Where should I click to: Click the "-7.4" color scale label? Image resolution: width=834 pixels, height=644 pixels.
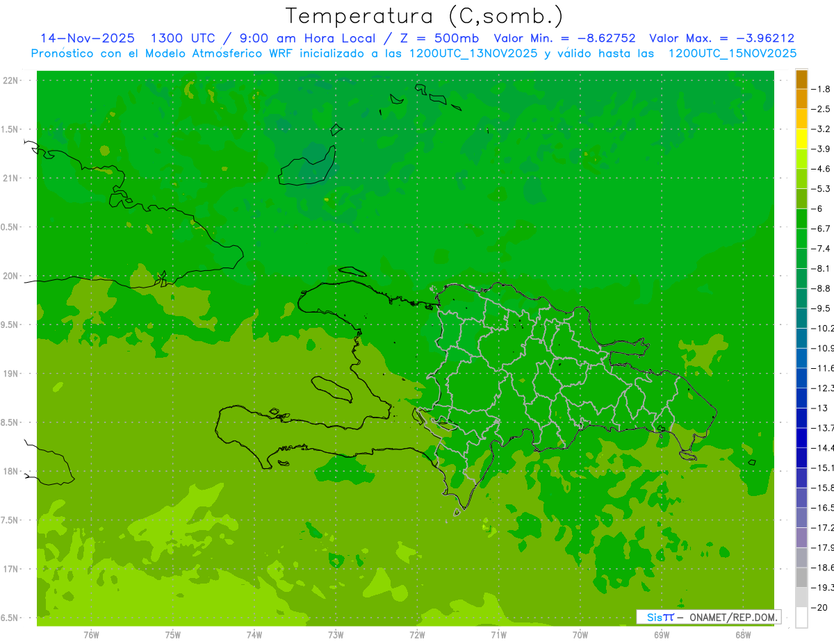click(822, 249)
